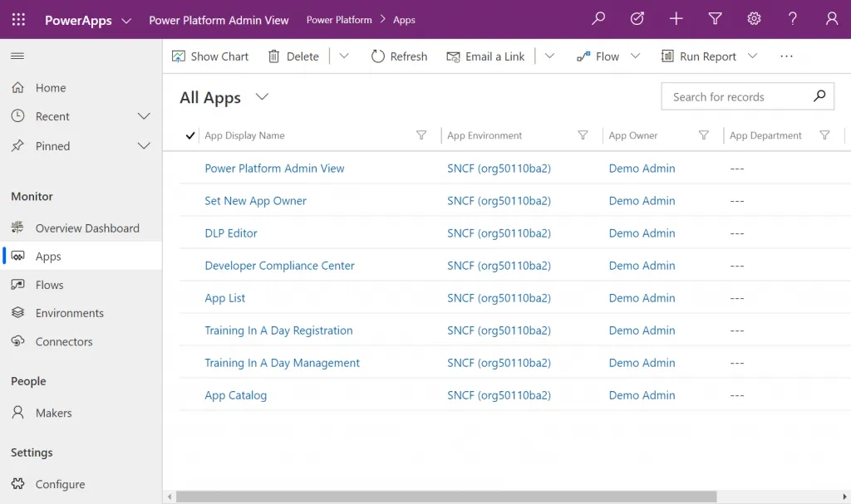Click SNCF environment for App Catalog row
Viewport: 851px width, 504px height.
tap(499, 395)
